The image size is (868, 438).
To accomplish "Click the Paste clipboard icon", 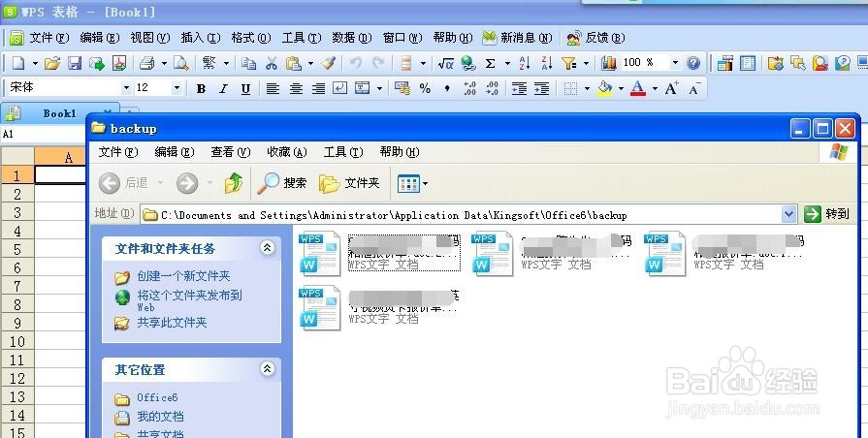I will pos(294,64).
